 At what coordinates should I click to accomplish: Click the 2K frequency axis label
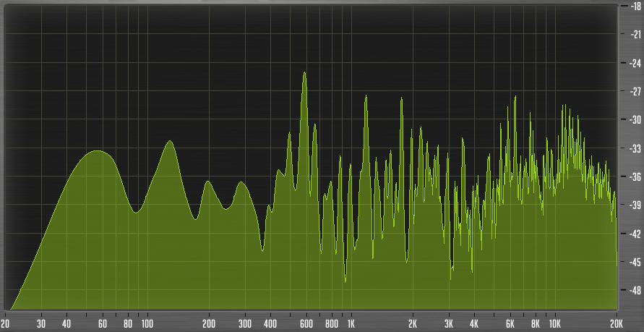pyautogui.click(x=413, y=323)
